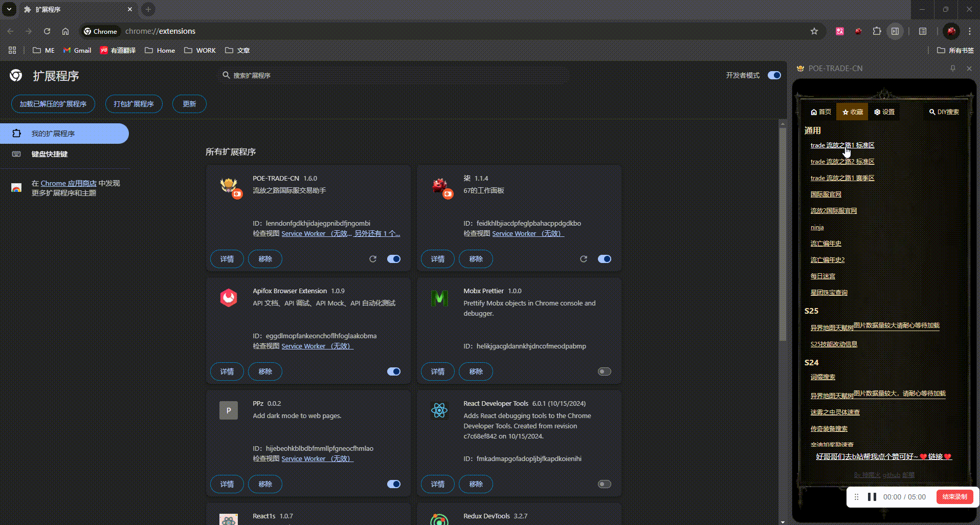The width and height of the screenshot is (980, 525).
Task: Switch to 首页 tab in POE panel
Action: click(821, 112)
